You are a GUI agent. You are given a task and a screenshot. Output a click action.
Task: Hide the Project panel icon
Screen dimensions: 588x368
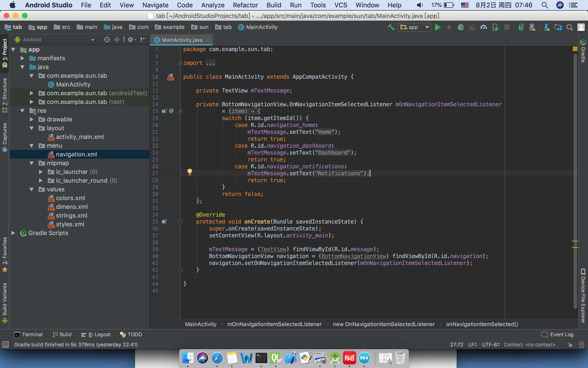coord(143,39)
